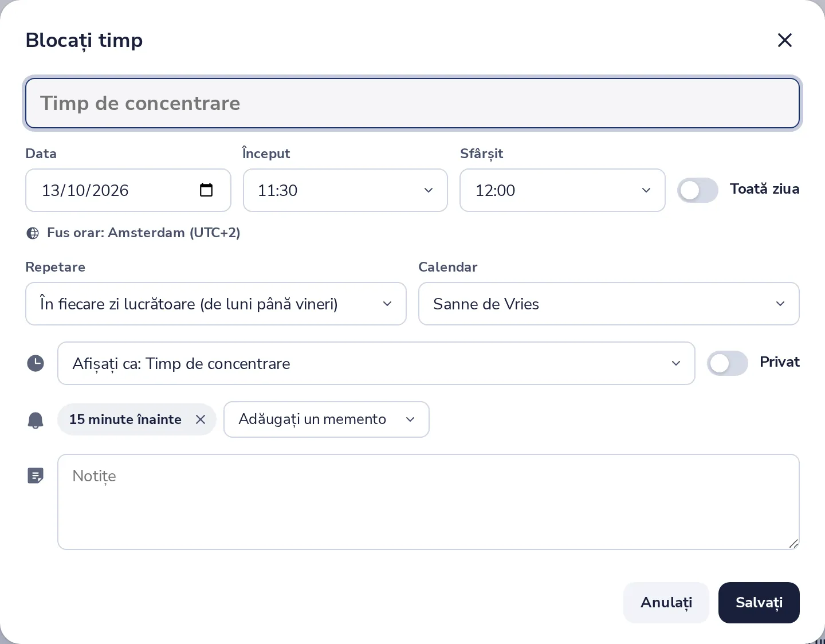This screenshot has height=644, width=825.
Task: Remove the 15 minute înainte reminder
Action: pyautogui.click(x=201, y=419)
